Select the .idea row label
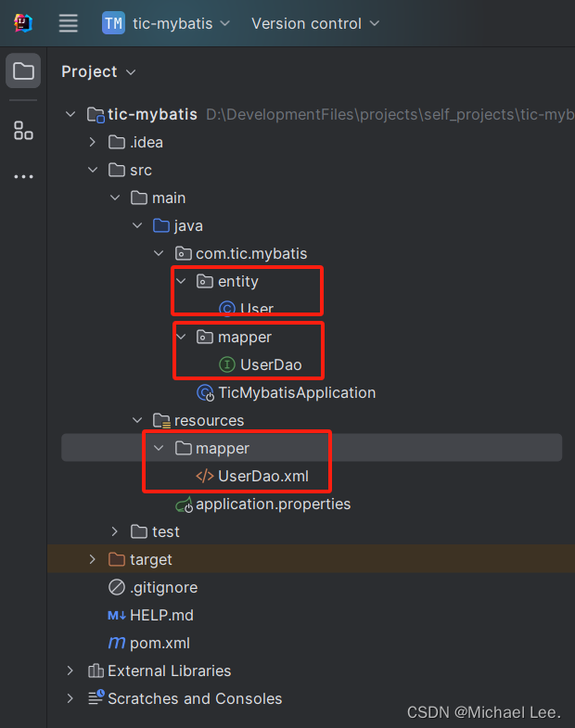The image size is (575, 728). [x=147, y=143]
